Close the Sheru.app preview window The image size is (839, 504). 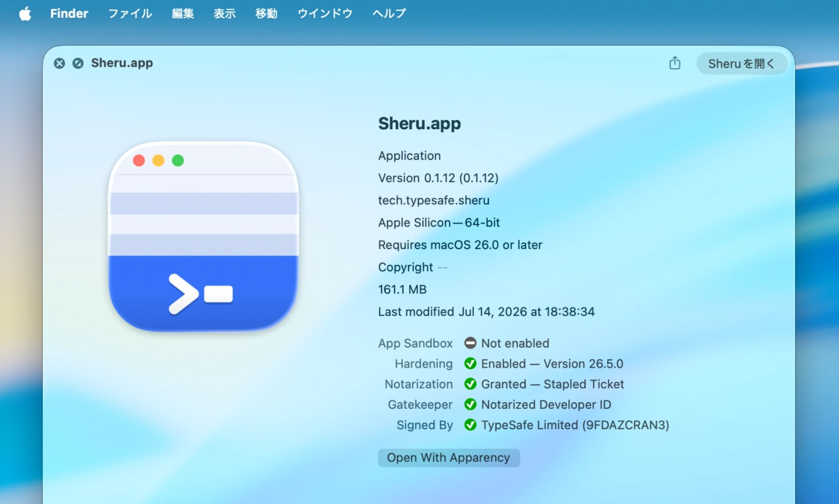60,64
